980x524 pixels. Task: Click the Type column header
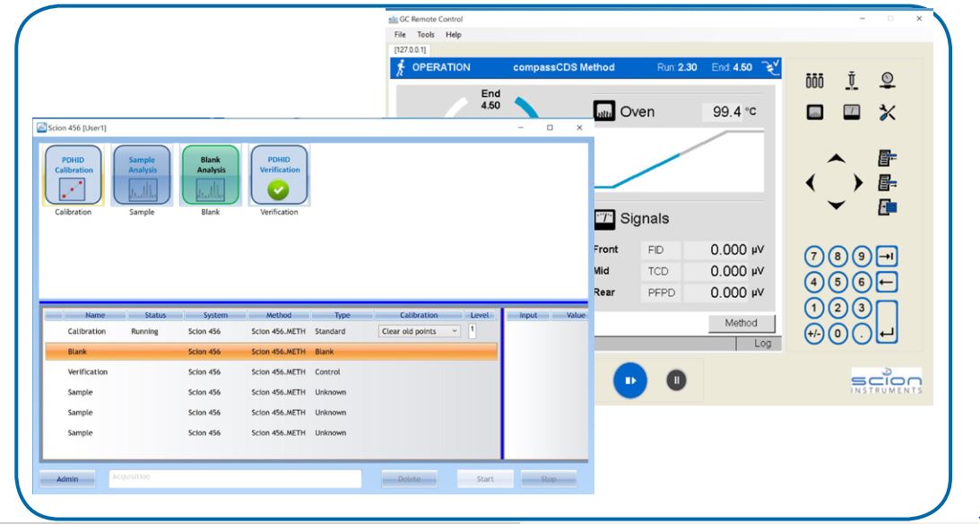343,315
